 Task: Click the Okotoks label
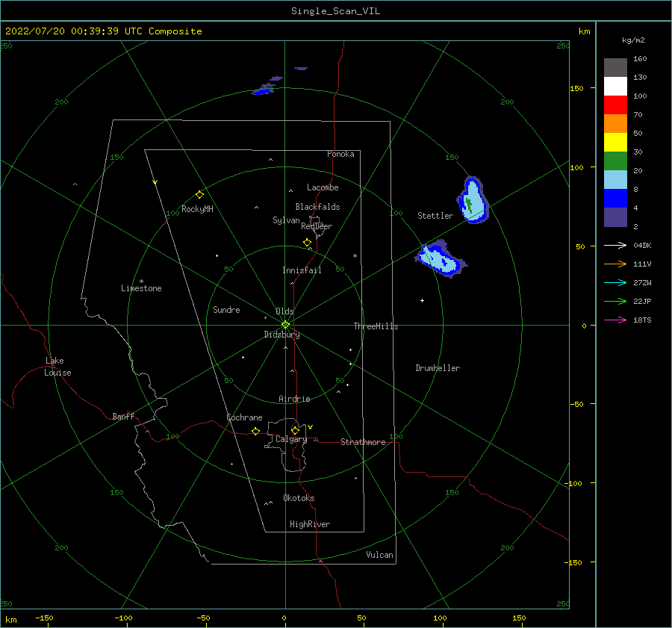tap(299, 498)
